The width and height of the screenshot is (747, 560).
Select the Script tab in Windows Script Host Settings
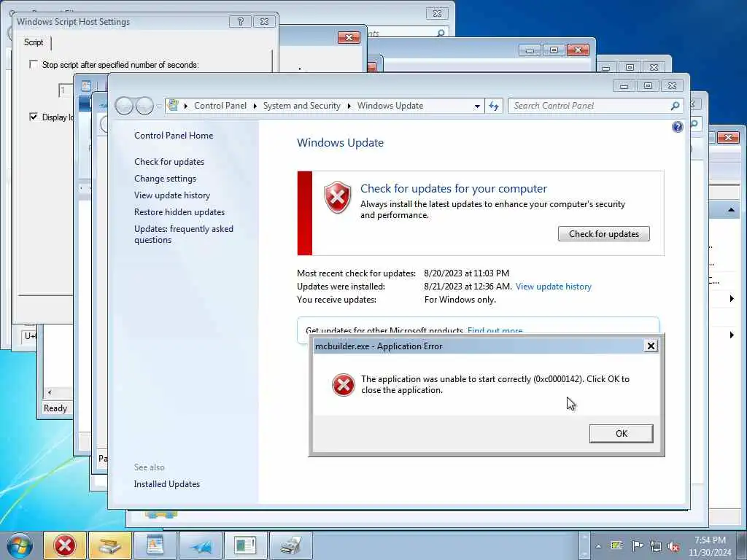(x=34, y=42)
